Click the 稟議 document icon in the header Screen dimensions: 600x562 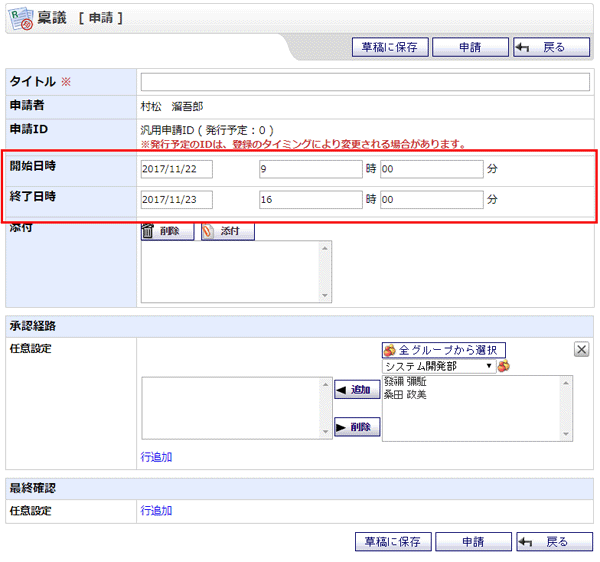(21, 18)
